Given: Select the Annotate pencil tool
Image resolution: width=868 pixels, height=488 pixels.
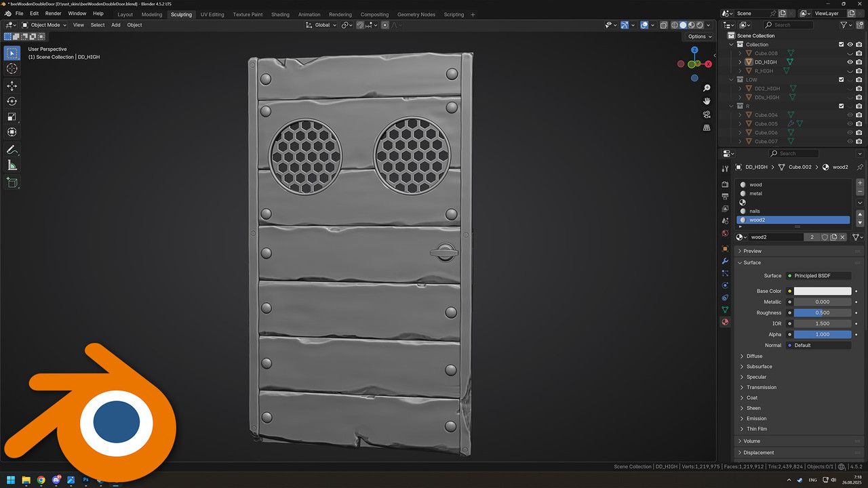Looking at the screenshot, I should 12,149.
